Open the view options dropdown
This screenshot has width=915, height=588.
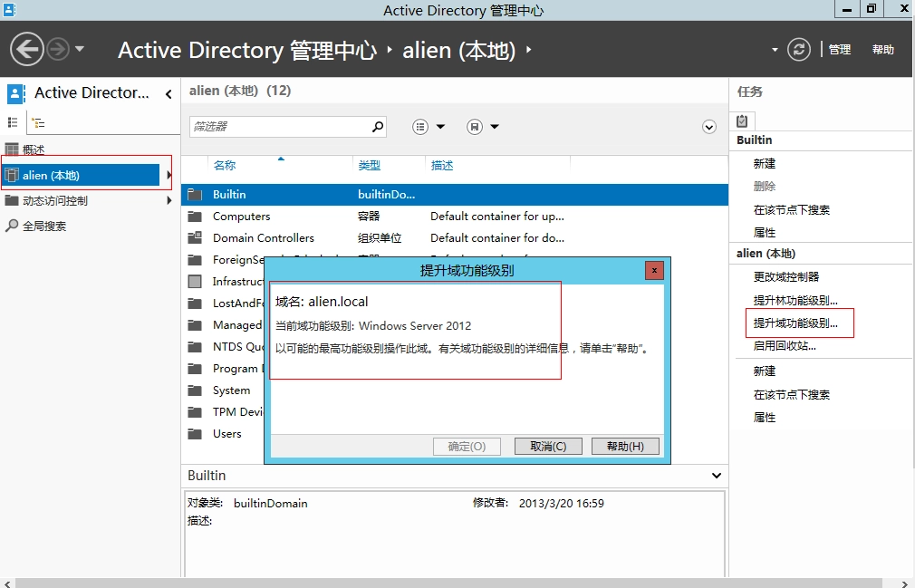click(x=429, y=127)
